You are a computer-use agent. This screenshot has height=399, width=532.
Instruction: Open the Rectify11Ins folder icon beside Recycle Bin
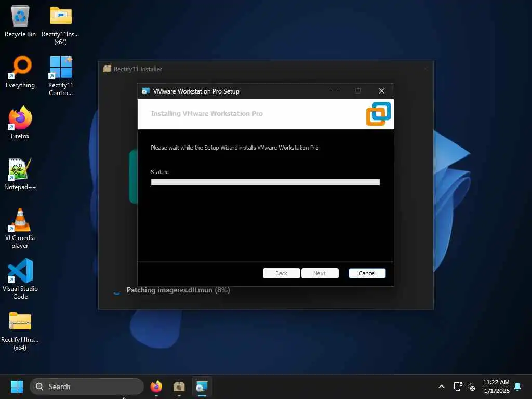[60, 24]
